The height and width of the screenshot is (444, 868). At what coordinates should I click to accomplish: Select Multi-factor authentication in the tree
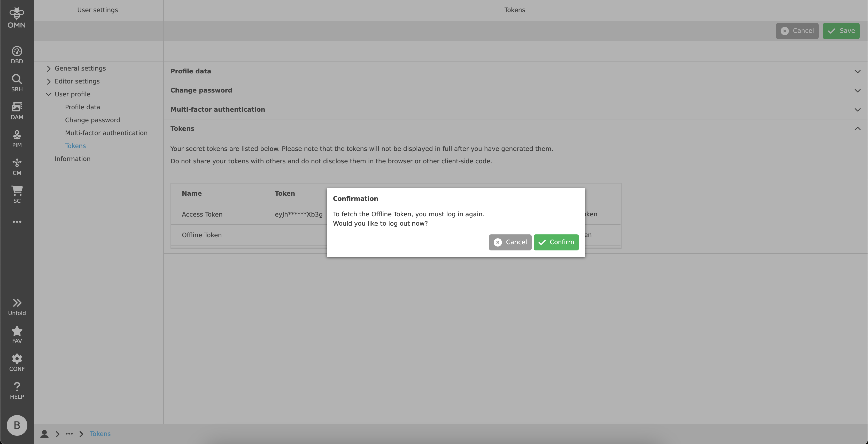click(x=106, y=133)
